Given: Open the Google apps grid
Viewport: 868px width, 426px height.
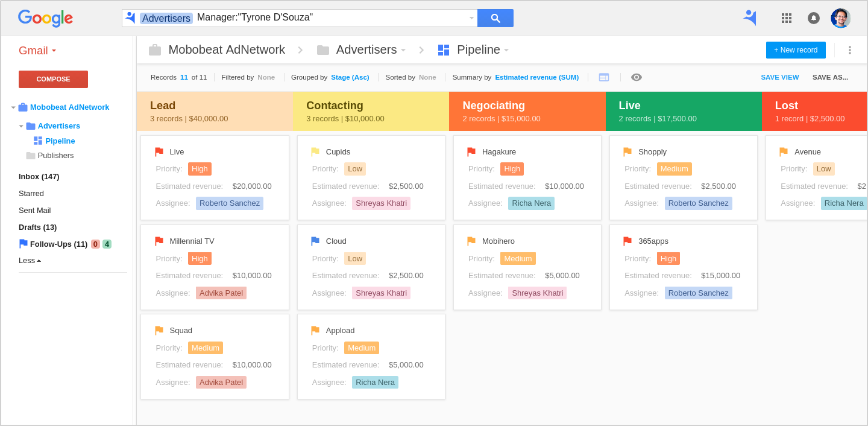Looking at the screenshot, I should pyautogui.click(x=787, y=18).
